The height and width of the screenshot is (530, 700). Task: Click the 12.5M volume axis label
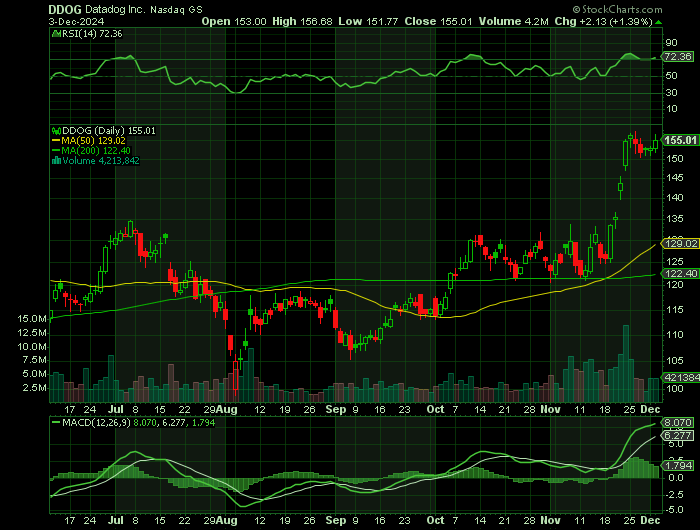click(x=32, y=333)
